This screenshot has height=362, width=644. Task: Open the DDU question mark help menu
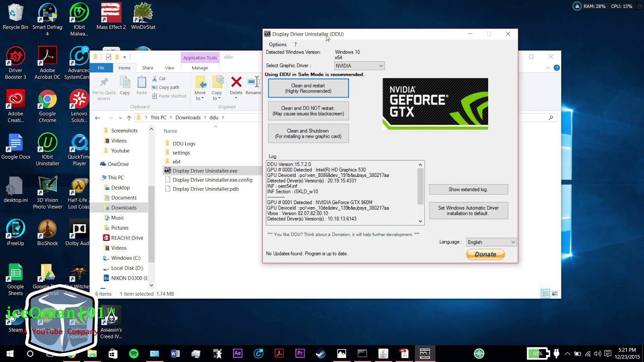(x=295, y=45)
